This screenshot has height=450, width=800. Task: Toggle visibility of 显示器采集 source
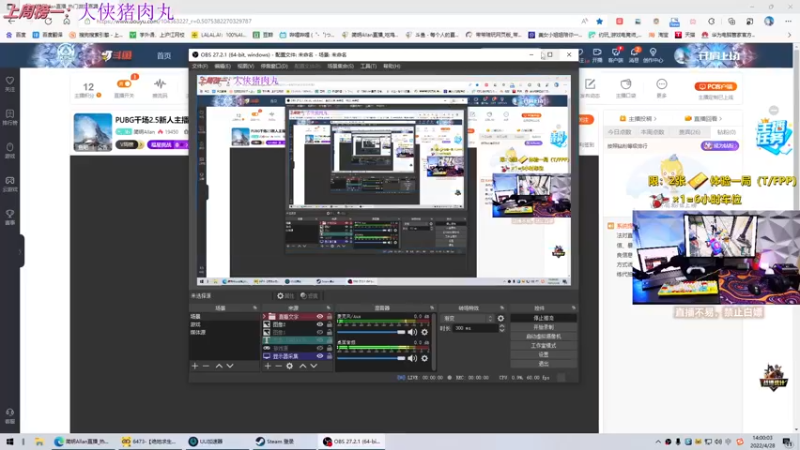pos(320,356)
